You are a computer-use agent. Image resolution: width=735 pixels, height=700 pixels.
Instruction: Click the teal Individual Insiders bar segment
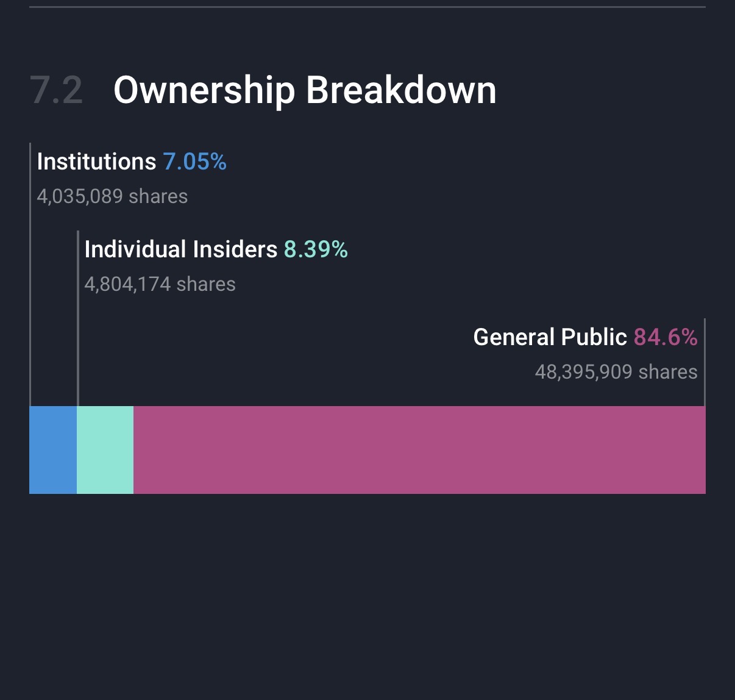click(x=105, y=449)
